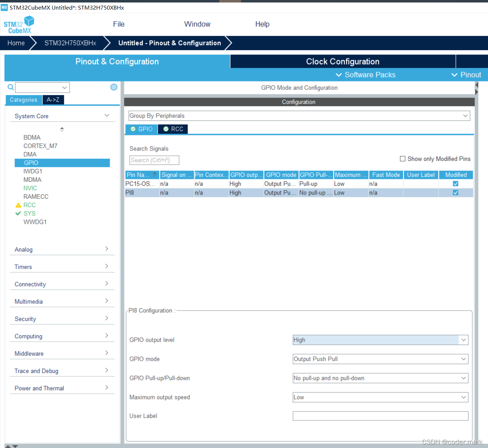Select DMA in System Core list

(30, 154)
